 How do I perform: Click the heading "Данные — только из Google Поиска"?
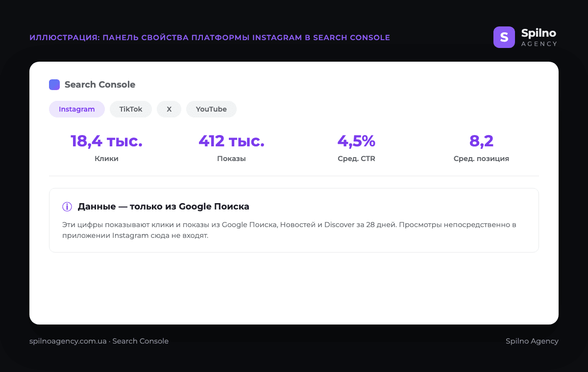pyautogui.click(x=164, y=207)
